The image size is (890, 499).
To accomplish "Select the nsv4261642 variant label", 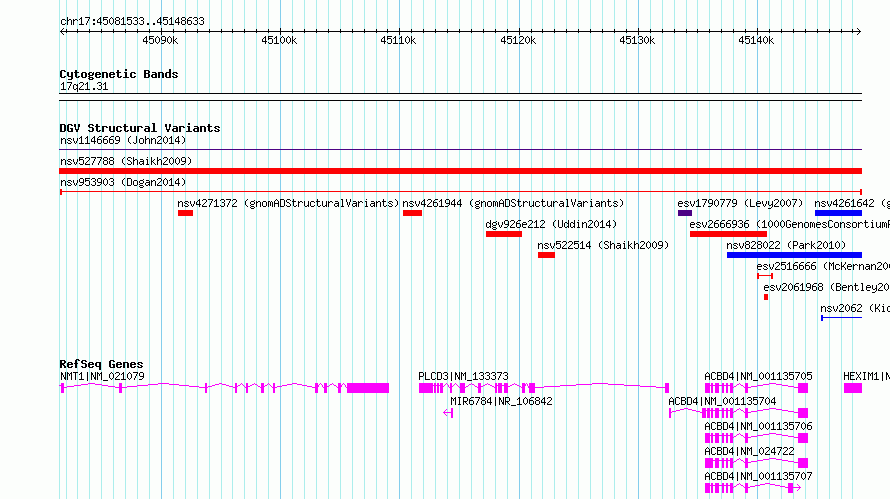I will (851, 203).
